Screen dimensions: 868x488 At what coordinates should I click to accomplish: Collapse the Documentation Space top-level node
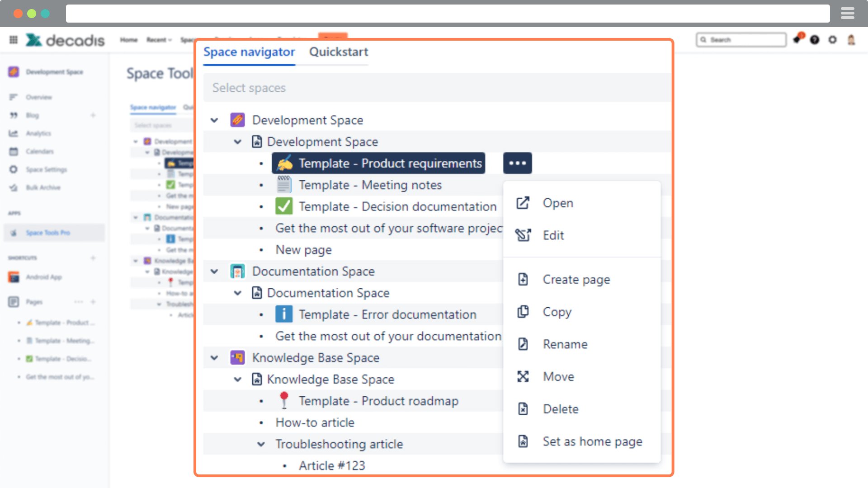[x=214, y=271]
